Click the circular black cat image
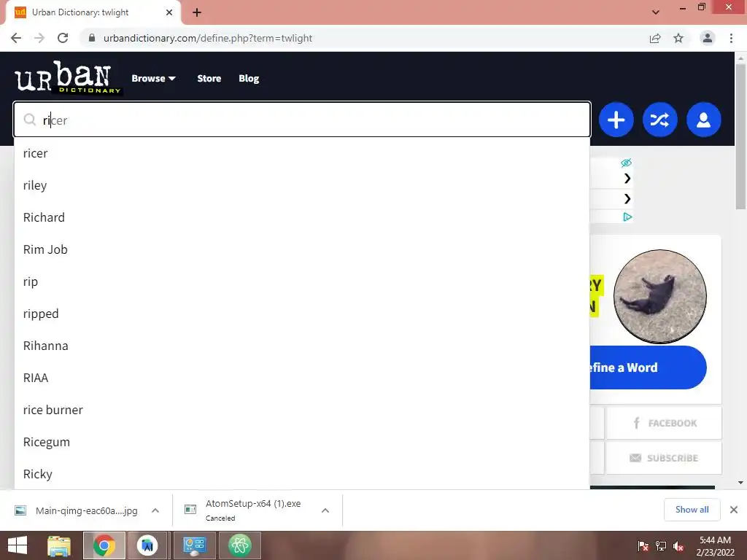747x560 pixels. (659, 296)
